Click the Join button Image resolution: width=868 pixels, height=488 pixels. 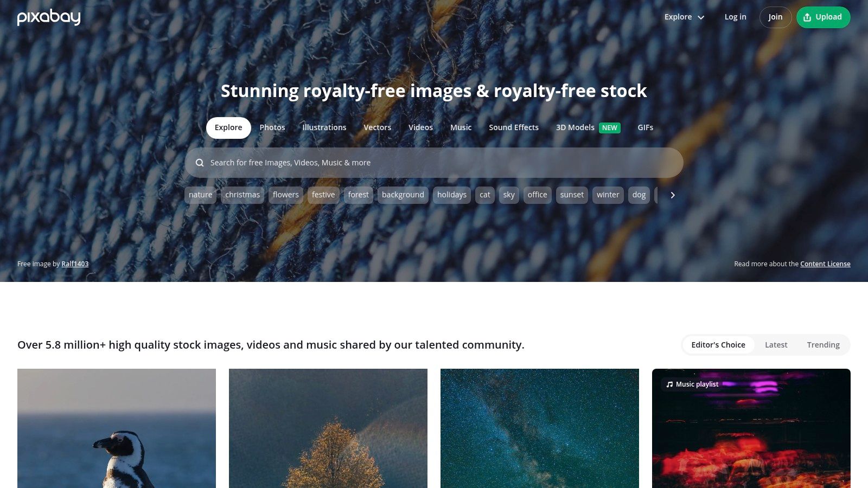(x=775, y=17)
